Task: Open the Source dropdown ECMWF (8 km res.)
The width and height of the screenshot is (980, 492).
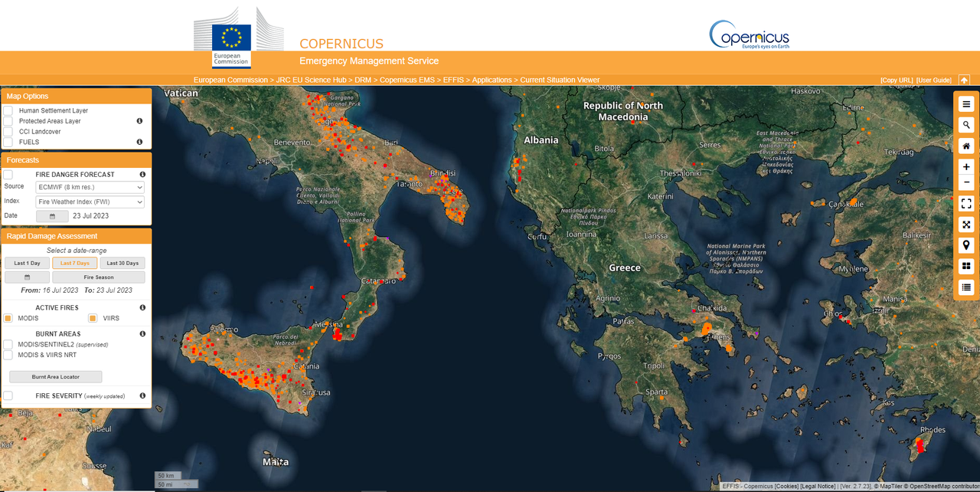Action: pos(90,187)
